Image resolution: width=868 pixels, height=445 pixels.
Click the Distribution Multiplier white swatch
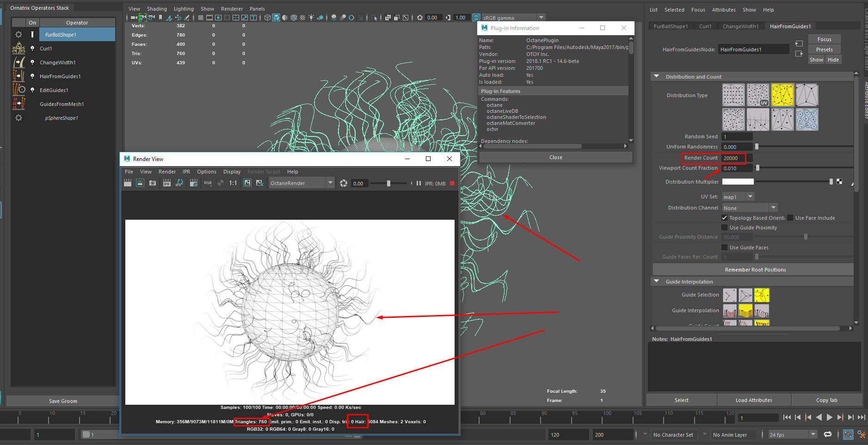click(x=738, y=182)
